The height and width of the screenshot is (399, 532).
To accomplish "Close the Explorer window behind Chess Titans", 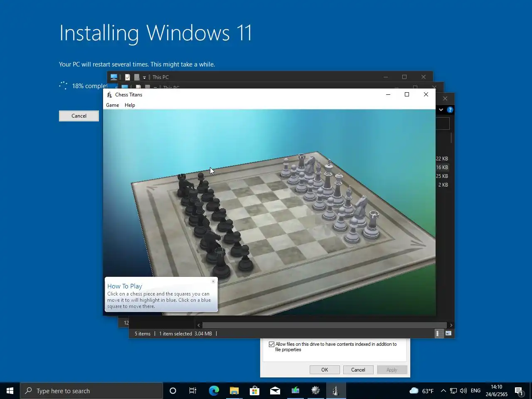I will coord(445,99).
